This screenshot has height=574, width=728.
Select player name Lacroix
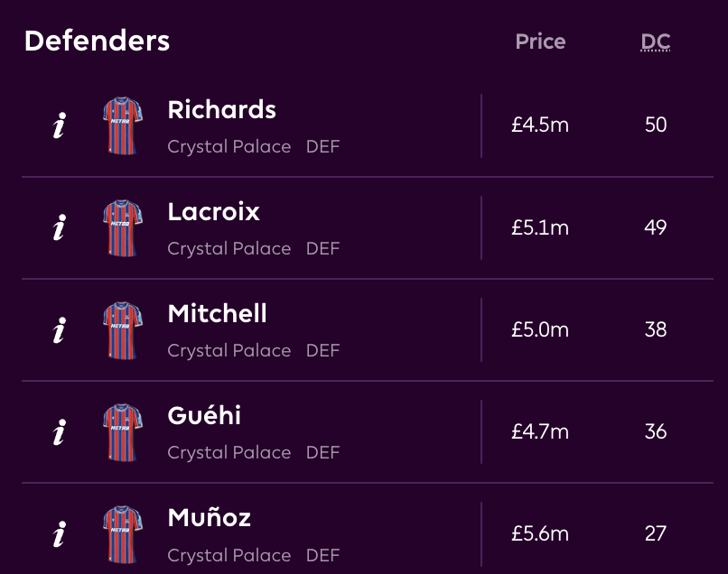(213, 212)
